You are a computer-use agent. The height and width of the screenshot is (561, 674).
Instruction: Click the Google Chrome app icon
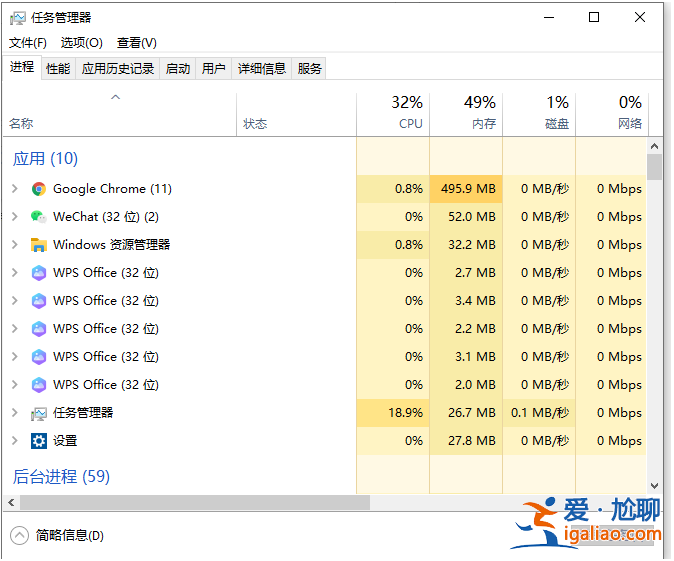39,189
